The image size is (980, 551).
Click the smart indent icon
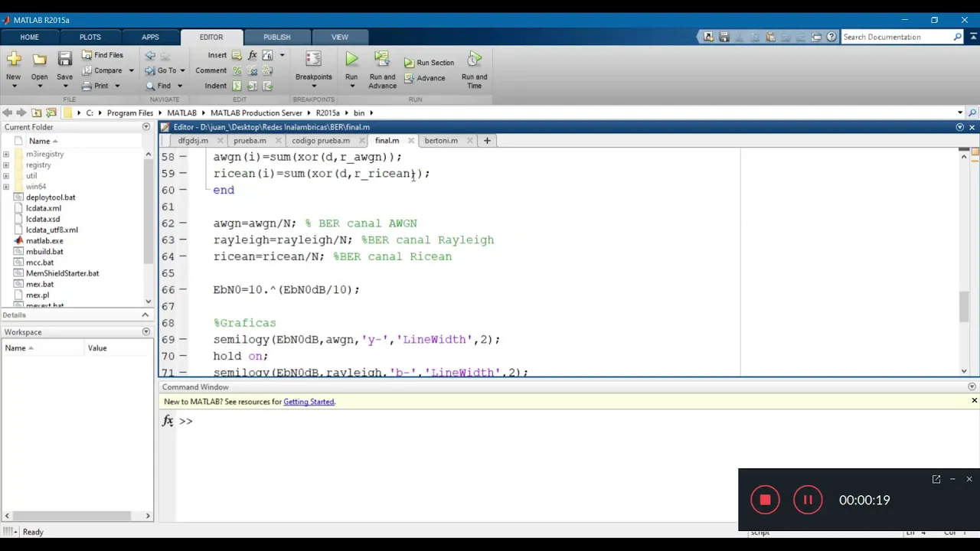tap(237, 86)
